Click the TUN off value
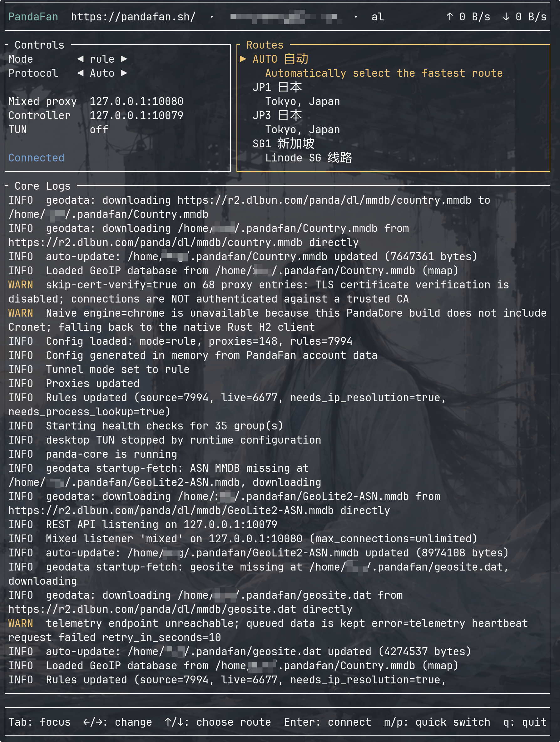This screenshot has width=560, height=742. tap(99, 129)
